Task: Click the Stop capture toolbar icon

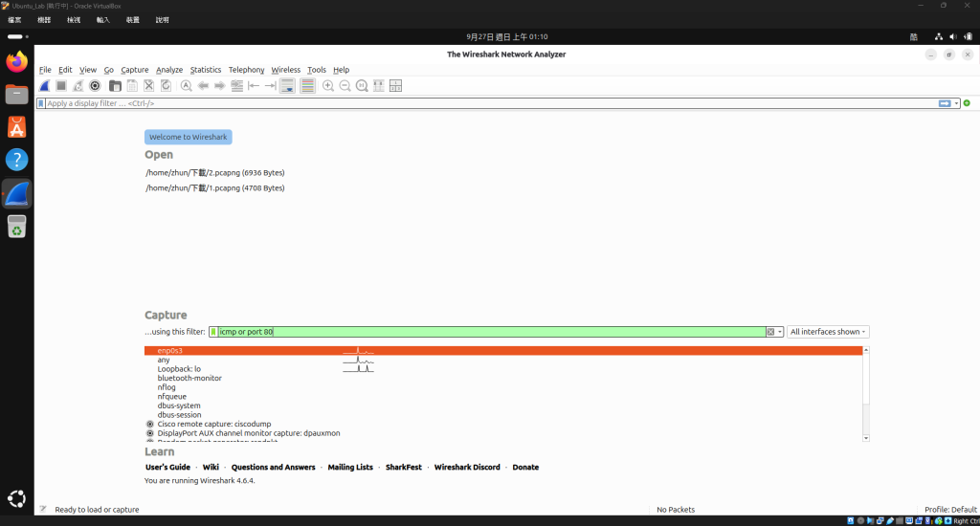Action: coord(61,86)
